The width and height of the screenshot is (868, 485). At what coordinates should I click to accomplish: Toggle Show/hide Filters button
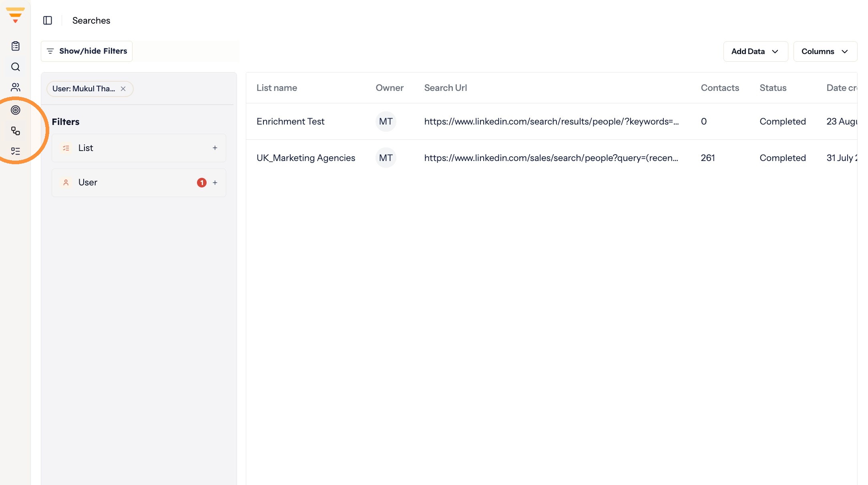pyautogui.click(x=86, y=51)
